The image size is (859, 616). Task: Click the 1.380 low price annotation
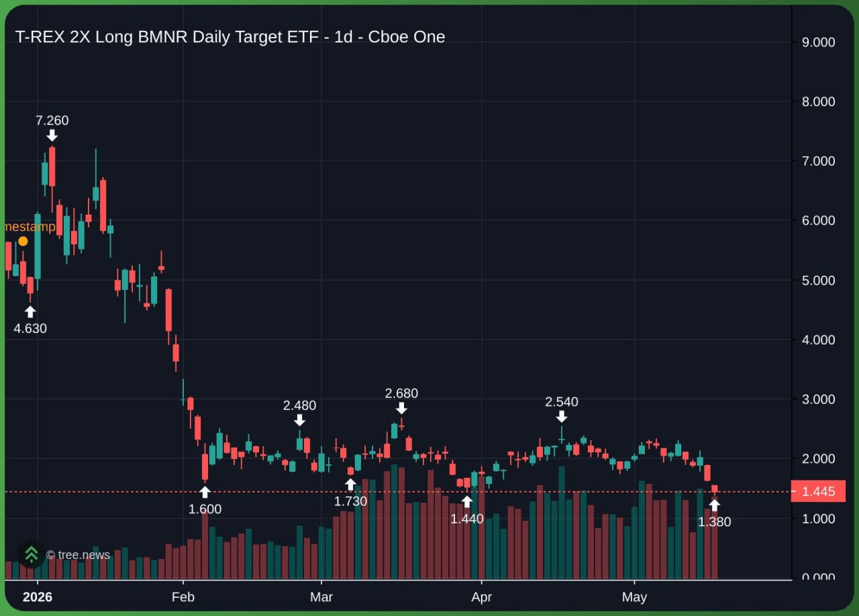pyautogui.click(x=715, y=522)
